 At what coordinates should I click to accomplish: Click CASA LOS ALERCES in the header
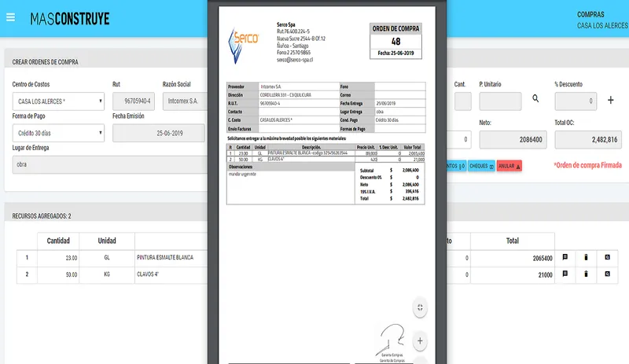point(602,26)
